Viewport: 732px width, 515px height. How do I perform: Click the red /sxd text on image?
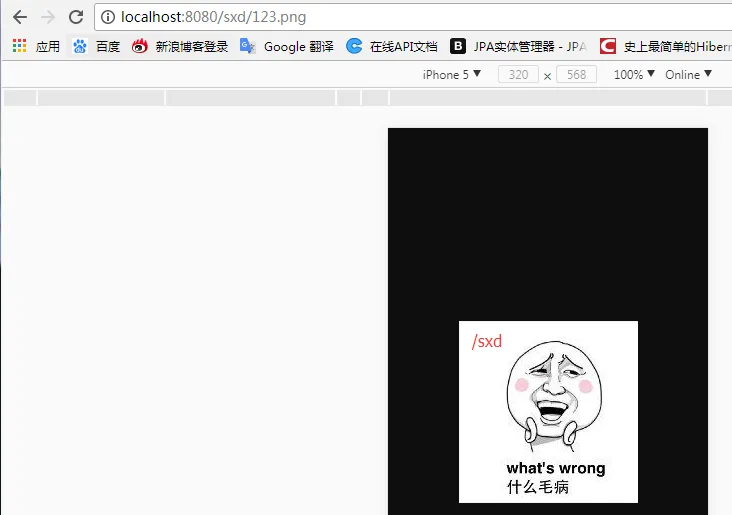pos(487,341)
